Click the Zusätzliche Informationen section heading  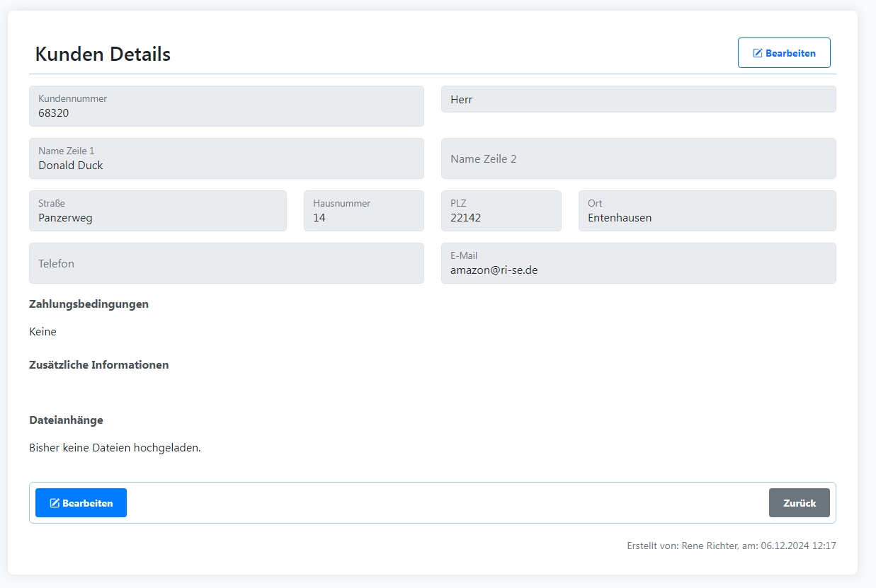[x=98, y=365]
